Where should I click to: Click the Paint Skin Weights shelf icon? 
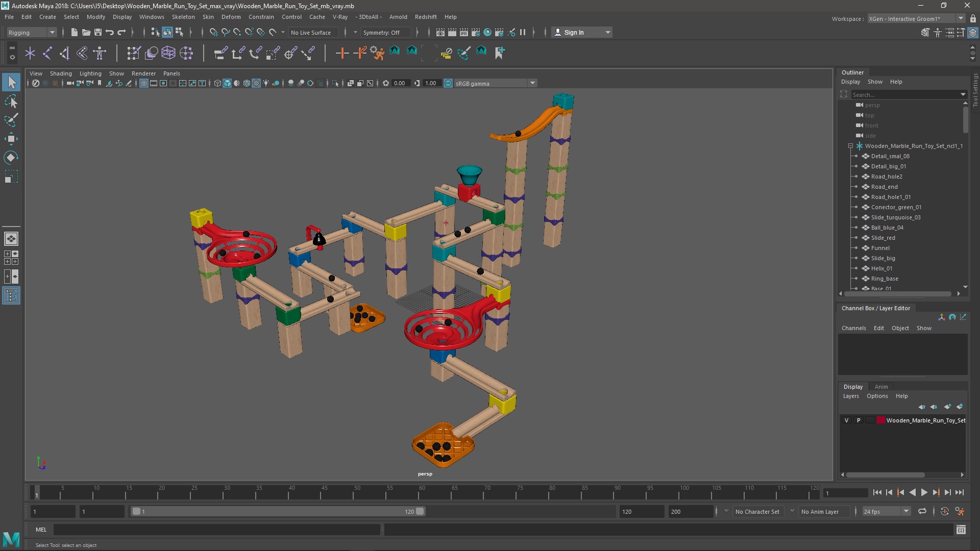click(x=134, y=53)
